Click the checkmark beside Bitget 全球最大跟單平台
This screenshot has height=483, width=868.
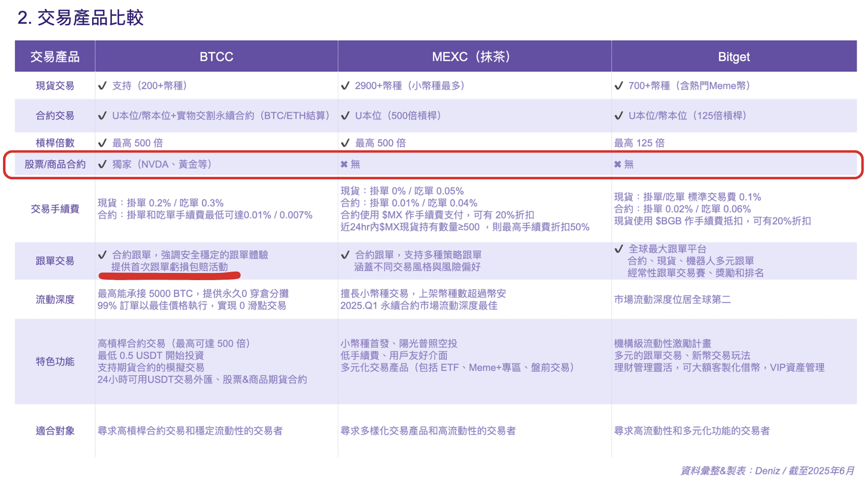(x=618, y=250)
